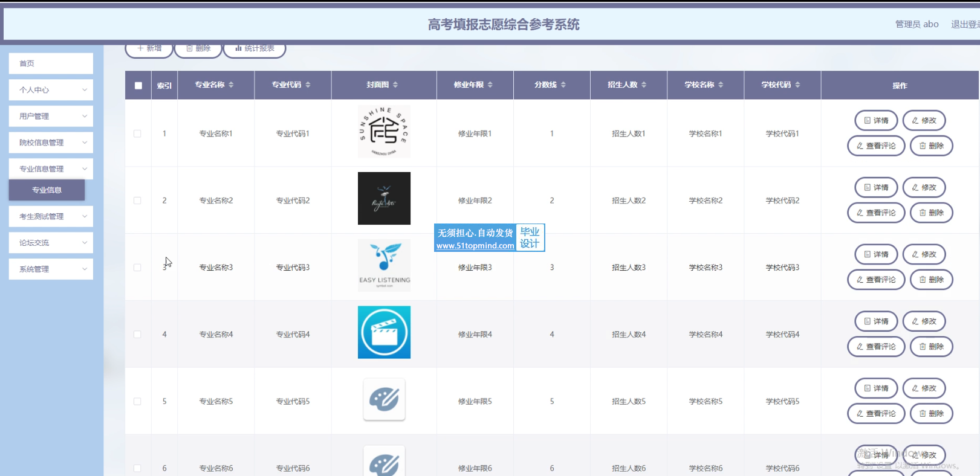Click 删除 for row 专业名称4
980x476 pixels.
931,347
